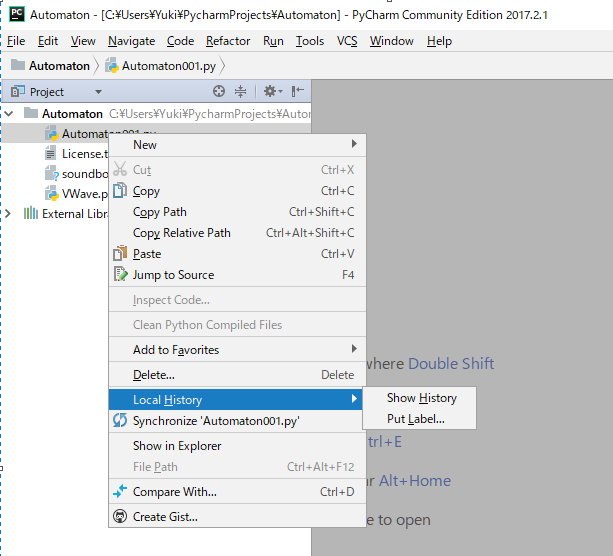Open the Tools menu
The height and width of the screenshot is (556, 613).
point(310,41)
